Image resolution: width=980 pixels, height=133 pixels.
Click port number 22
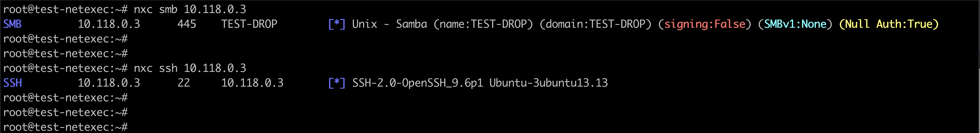coord(184,83)
